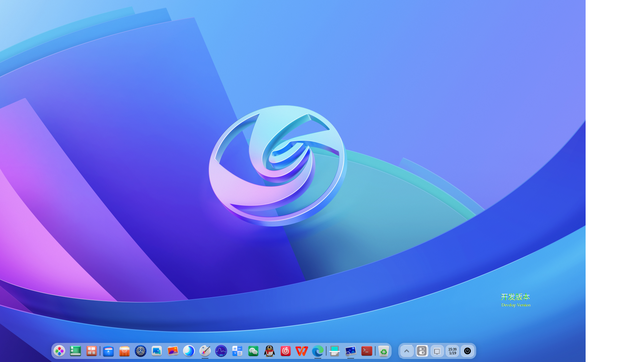The width and height of the screenshot is (644, 362).
Task: Open the blue crescent browser icon
Action: [189, 351]
